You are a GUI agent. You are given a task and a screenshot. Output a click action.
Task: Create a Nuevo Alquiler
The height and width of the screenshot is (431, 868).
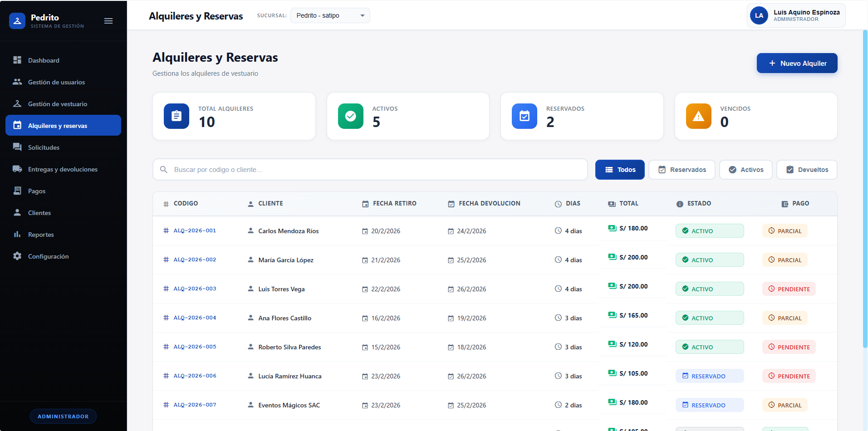797,64
